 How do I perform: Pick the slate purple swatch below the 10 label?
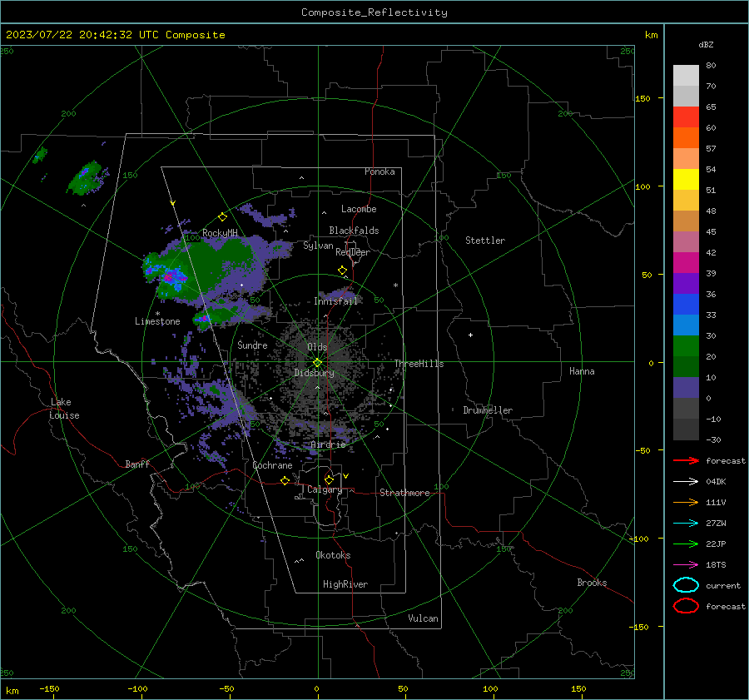(686, 388)
